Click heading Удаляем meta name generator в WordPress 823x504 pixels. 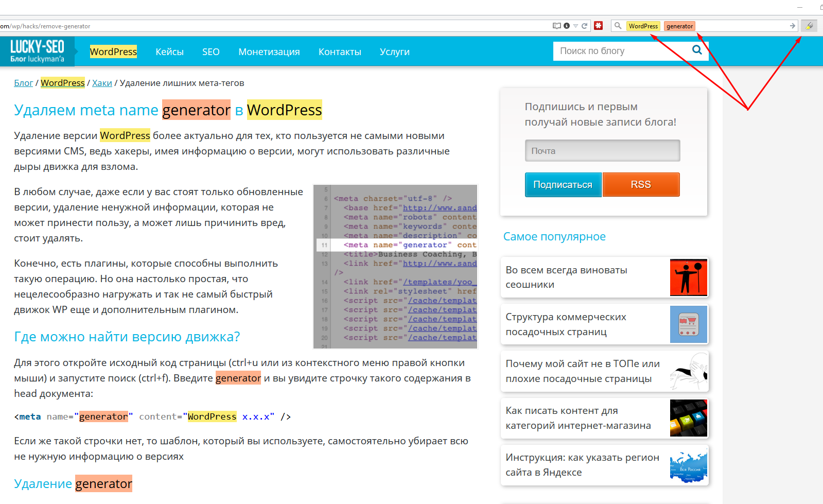tap(168, 110)
